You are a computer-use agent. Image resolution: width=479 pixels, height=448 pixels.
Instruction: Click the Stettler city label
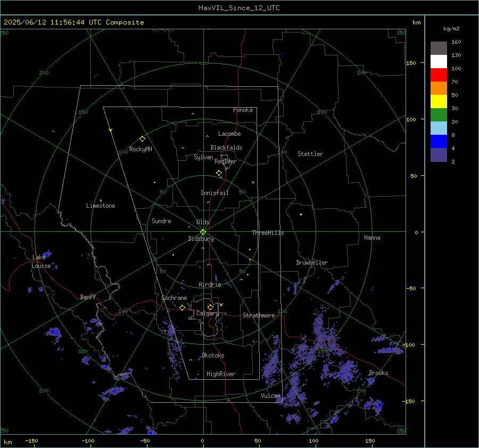click(310, 154)
